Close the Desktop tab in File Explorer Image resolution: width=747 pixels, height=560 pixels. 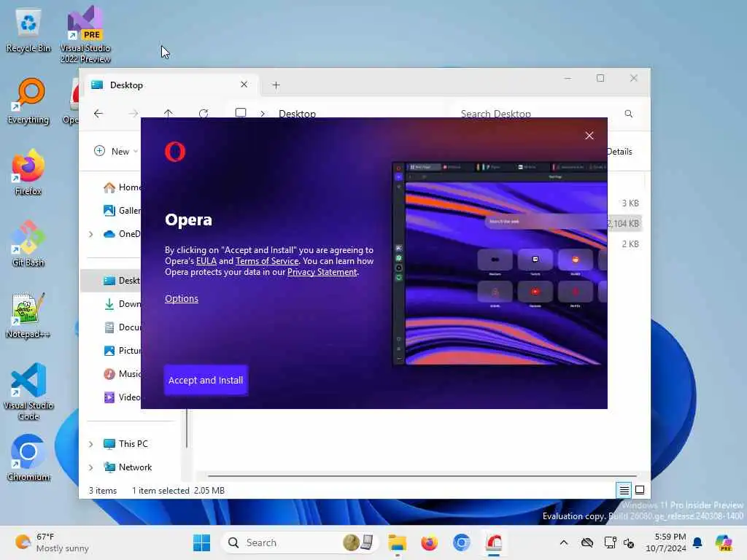pos(244,85)
